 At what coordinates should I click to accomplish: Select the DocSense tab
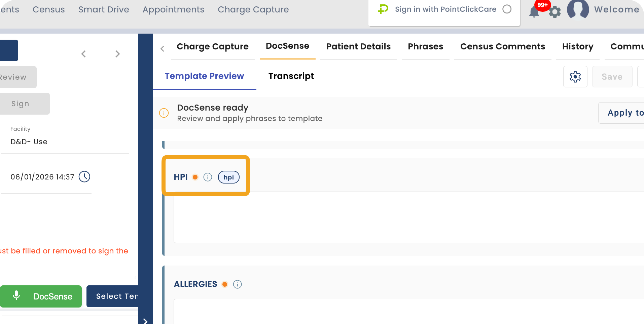(x=288, y=46)
